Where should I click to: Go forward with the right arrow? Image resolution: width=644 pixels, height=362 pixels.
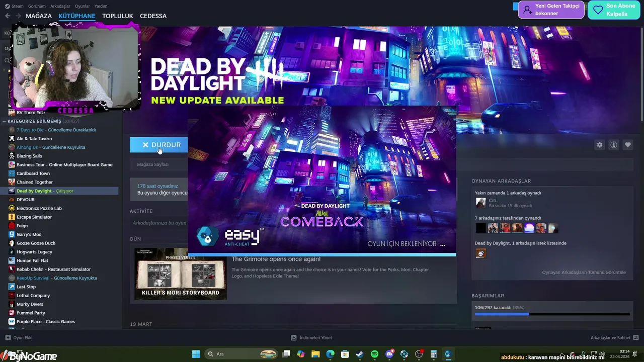click(x=18, y=16)
